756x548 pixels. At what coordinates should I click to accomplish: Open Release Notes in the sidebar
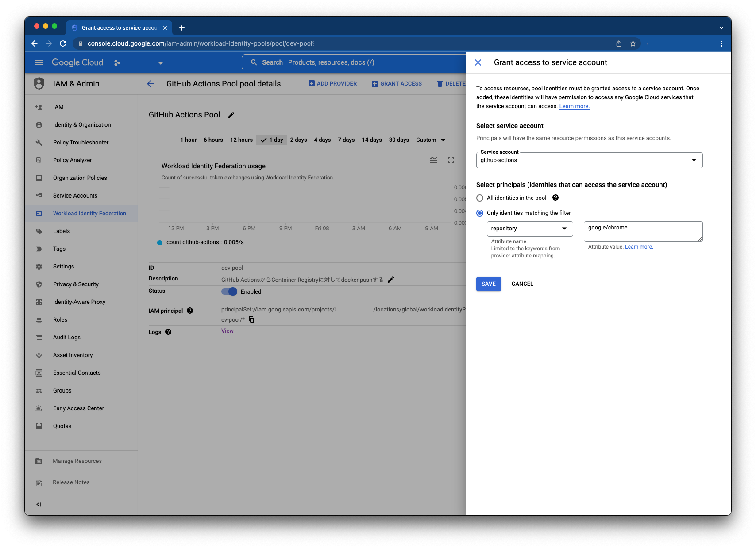[x=81, y=482]
